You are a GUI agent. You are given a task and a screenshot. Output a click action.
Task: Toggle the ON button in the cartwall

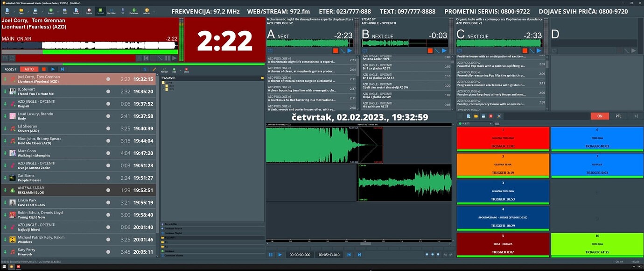600,116
